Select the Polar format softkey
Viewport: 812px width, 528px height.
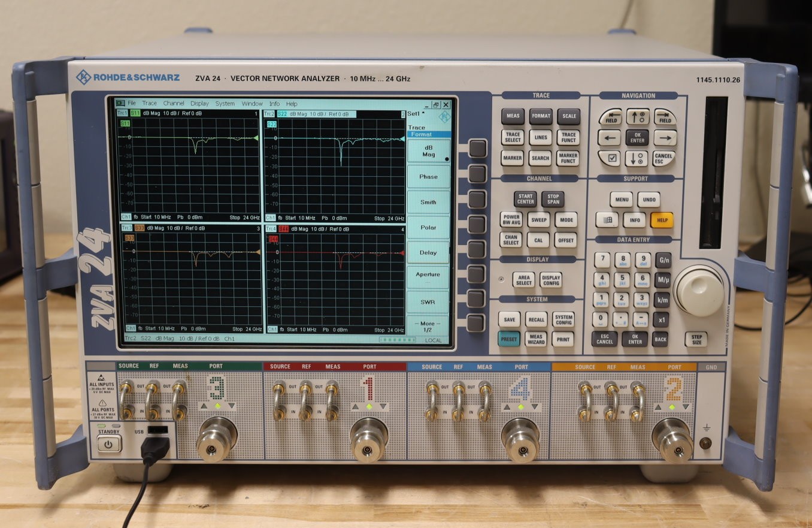(x=428, y=228)
